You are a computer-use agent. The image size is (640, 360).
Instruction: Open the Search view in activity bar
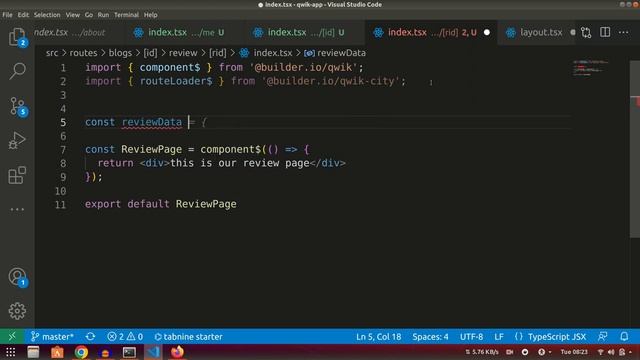[17, 71]
